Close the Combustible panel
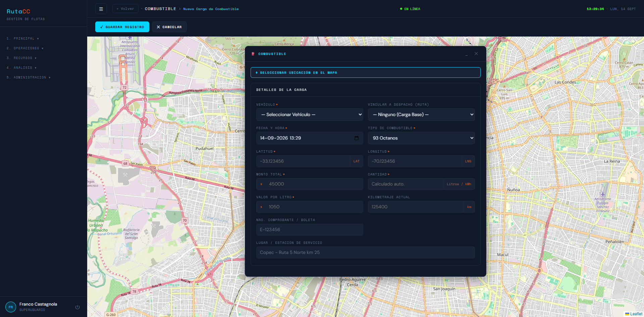Viewport: 644px width, 317px height. pyautogui.click(x=476, y=54)
